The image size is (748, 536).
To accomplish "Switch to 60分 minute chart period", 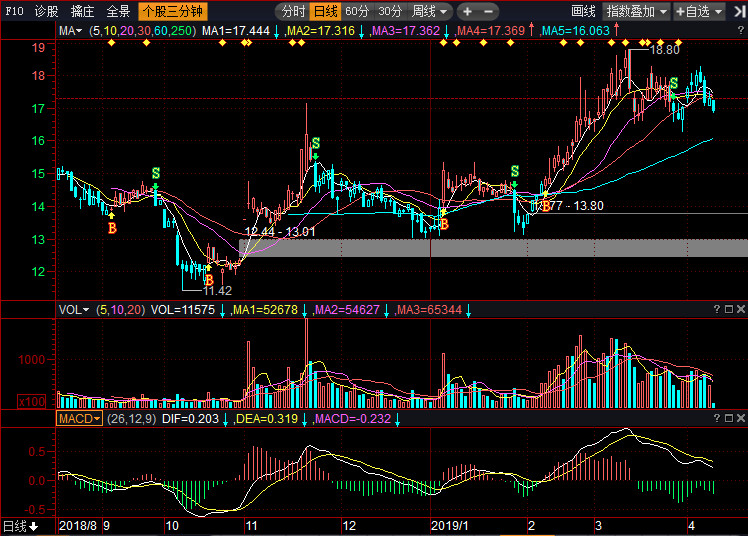I will [x=357, y=12].
